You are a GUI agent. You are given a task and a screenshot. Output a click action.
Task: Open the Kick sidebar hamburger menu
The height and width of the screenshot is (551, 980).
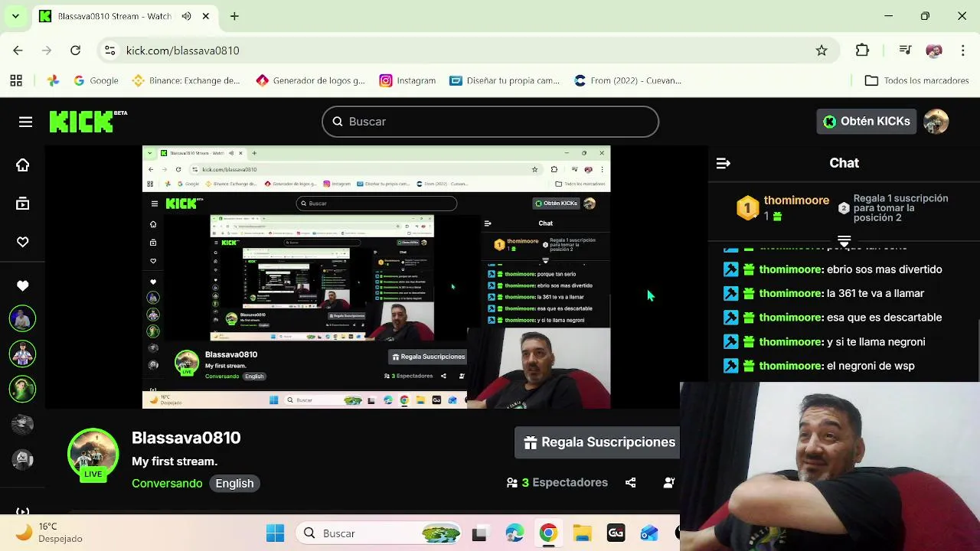pos(25,122)
